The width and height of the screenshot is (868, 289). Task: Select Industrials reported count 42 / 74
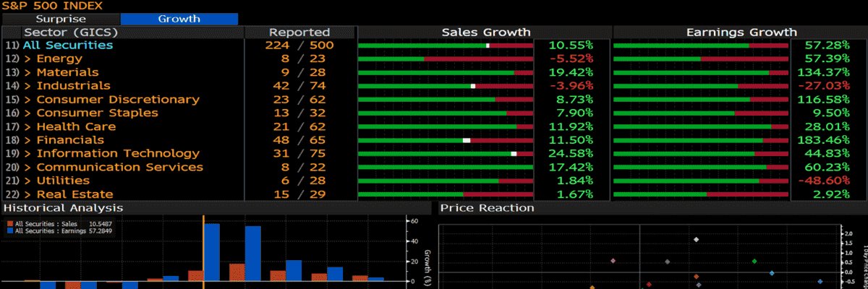coord(299,85)
